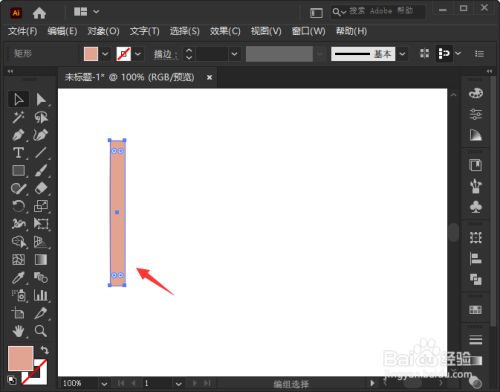500x392 pixels.
Task: Open the 文件(F) menu
Action: click(x=22, y=31)
